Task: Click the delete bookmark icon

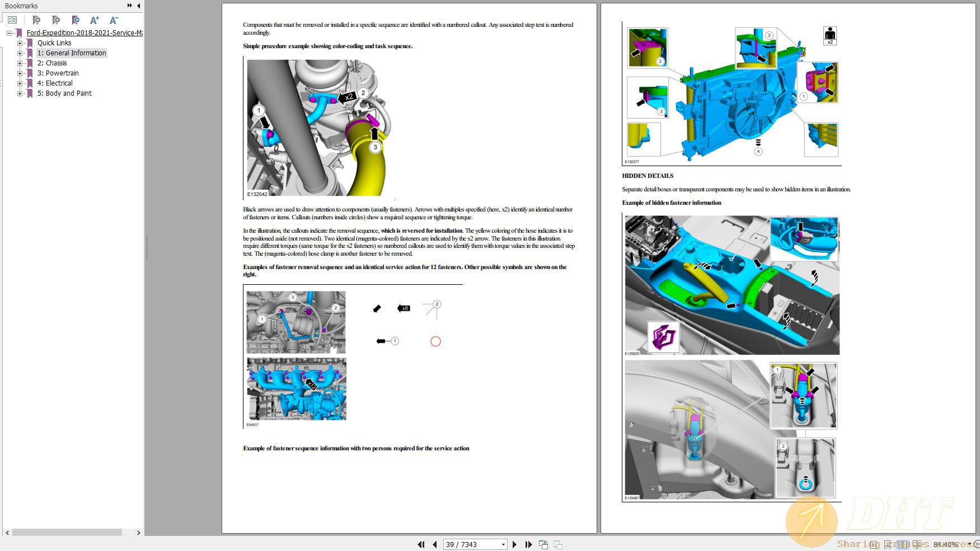Action: point(36,20)
